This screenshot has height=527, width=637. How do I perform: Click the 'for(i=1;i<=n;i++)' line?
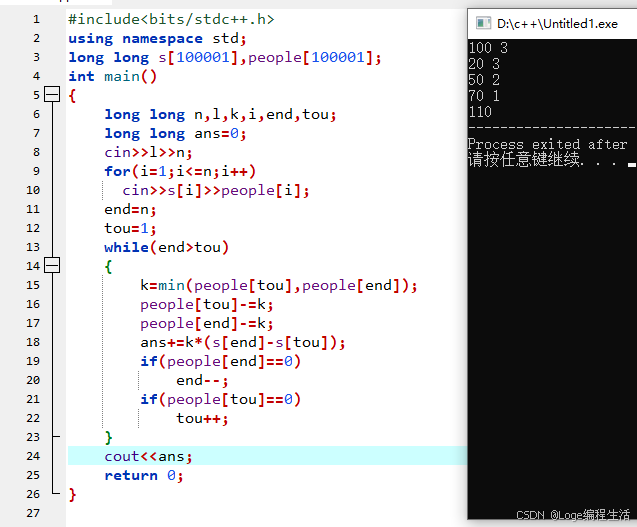180,171
